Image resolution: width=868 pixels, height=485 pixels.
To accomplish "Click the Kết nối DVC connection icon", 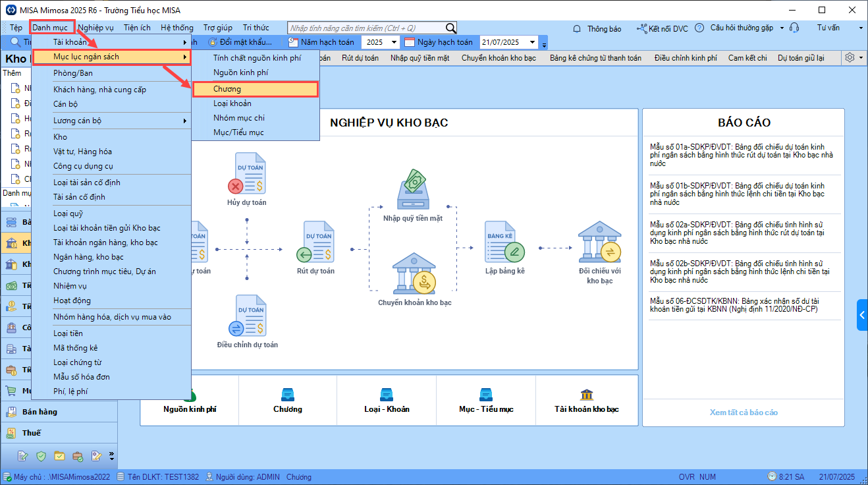I will click(642, 28).
